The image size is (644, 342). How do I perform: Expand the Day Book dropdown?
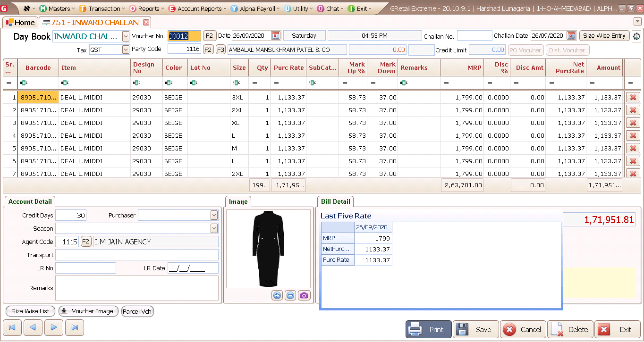pyautogui.click(x=126, y=36)
